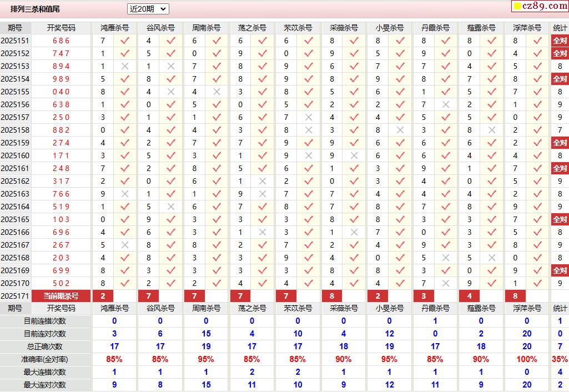
Task: Click red checkmark for 周南杀号 in row 2025169
Action: pyautogui.click(x=216, y=270)
